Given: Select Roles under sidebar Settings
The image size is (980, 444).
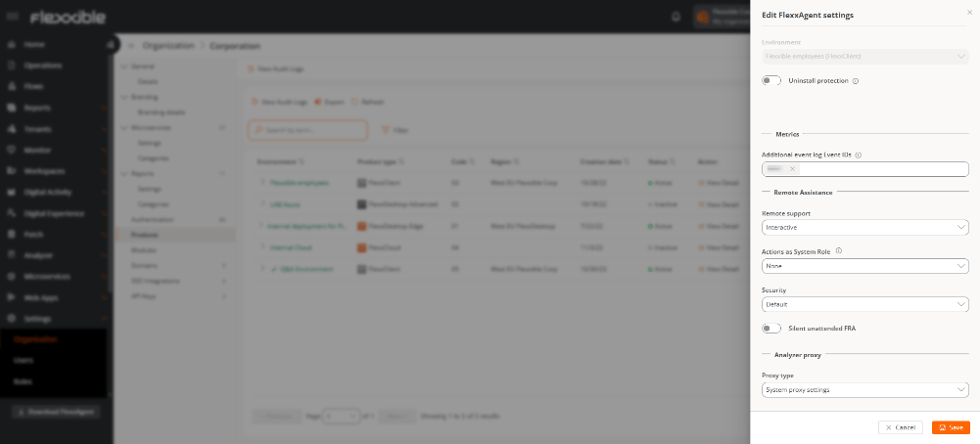Looking at the screenshot, I should 23,381.
